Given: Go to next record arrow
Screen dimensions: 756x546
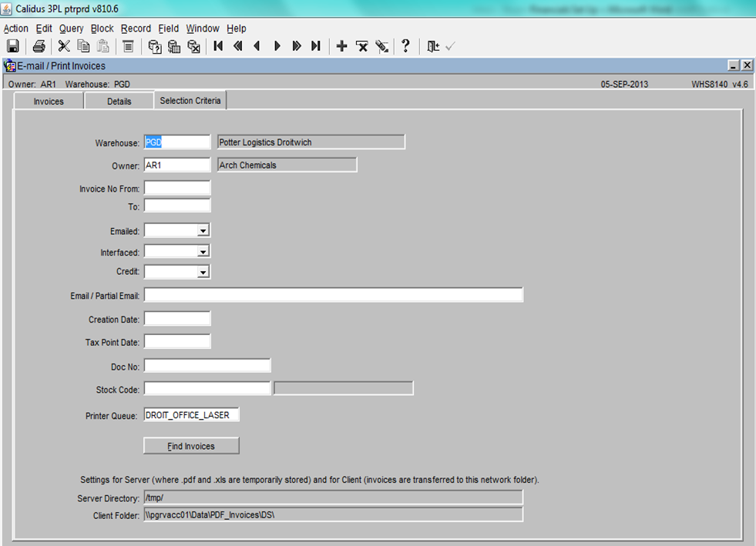Looking at the screenshot, I should [x=277, y=46].
